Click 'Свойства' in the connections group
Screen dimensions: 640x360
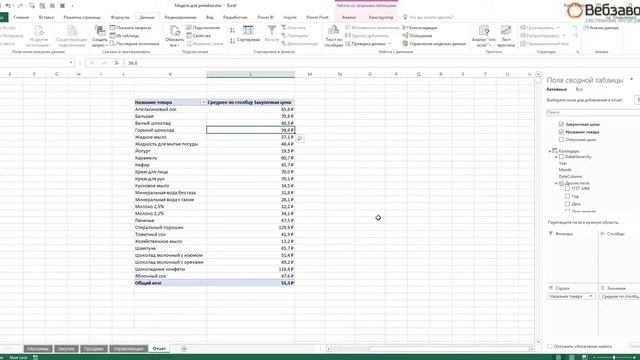coord(198,36)
